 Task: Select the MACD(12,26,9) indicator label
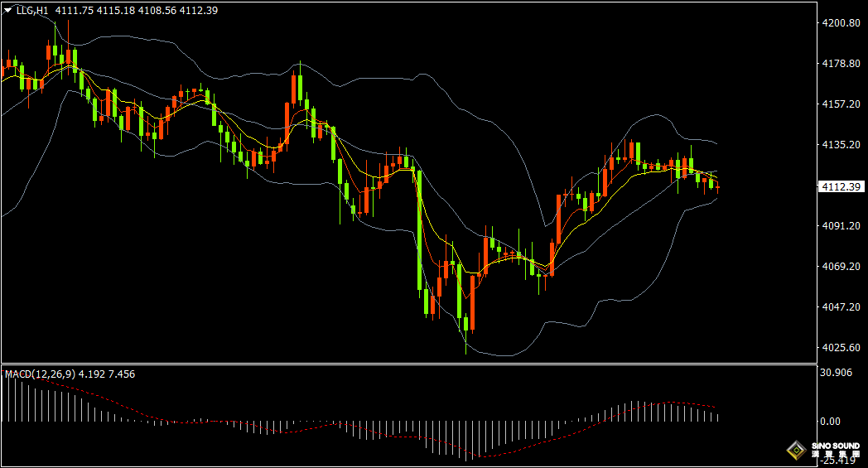(x=41, y=374)
